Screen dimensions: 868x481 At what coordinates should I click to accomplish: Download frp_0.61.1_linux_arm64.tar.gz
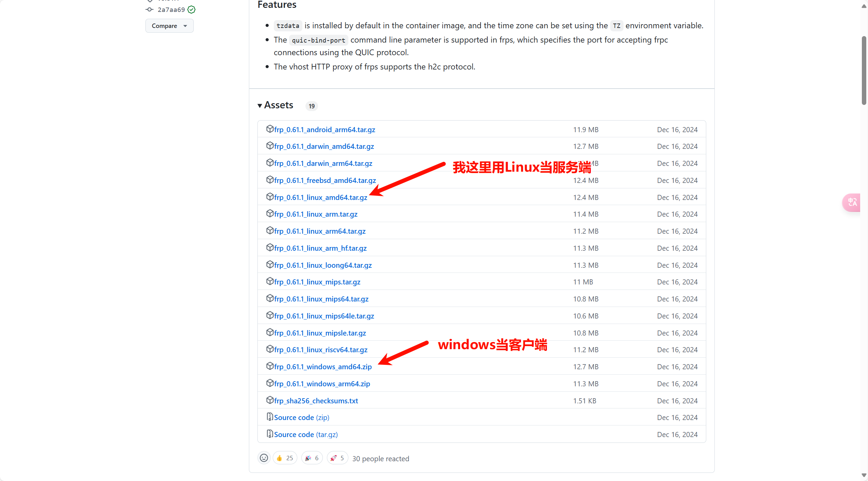320,231
